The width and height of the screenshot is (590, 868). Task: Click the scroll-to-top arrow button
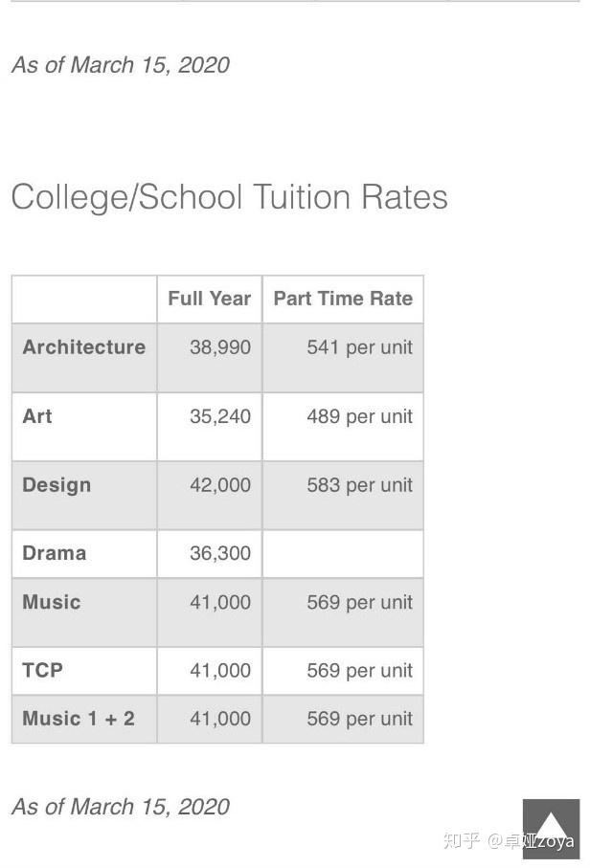pos(551,826)
